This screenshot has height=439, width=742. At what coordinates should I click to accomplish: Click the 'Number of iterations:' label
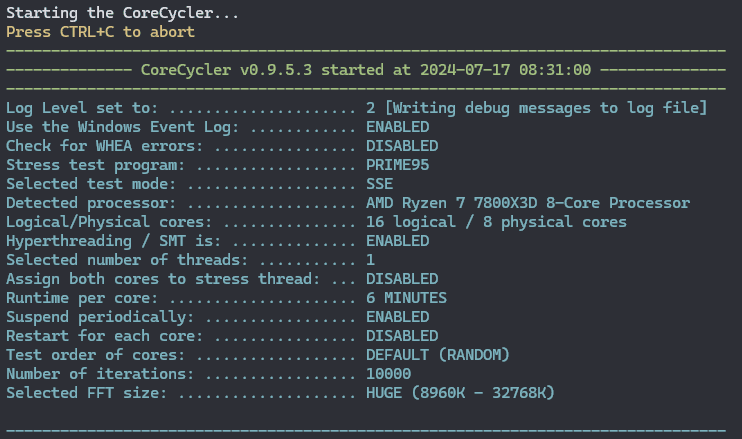pos(100,374)
